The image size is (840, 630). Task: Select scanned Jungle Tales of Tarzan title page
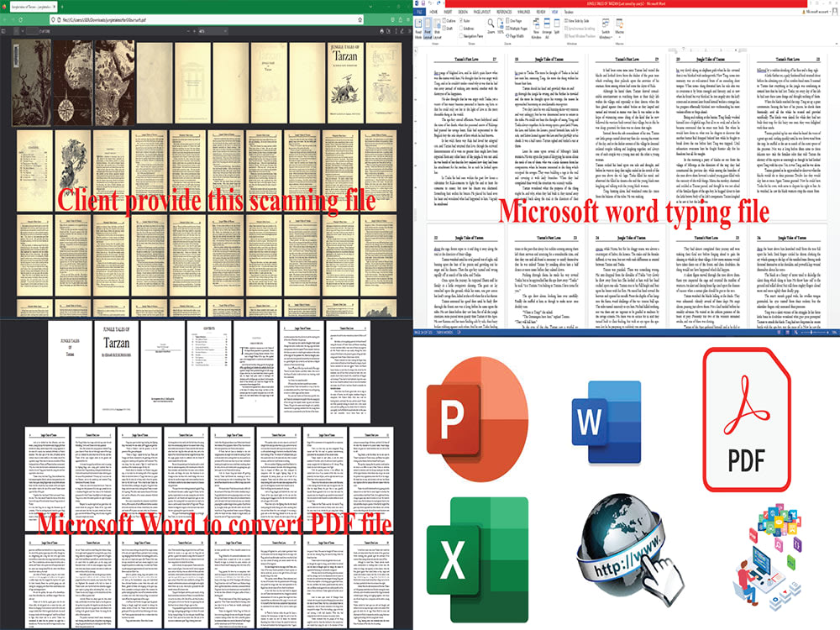(345, 83)
